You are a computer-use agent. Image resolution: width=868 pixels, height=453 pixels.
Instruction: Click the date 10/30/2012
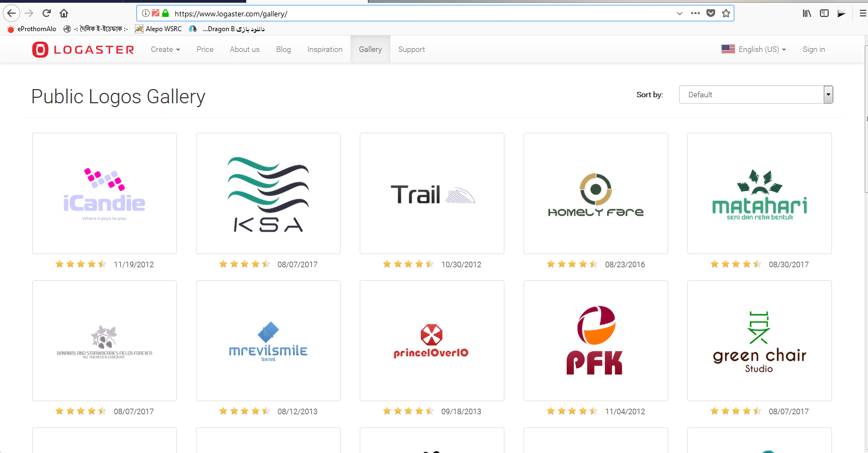click(x=461, y=264)
